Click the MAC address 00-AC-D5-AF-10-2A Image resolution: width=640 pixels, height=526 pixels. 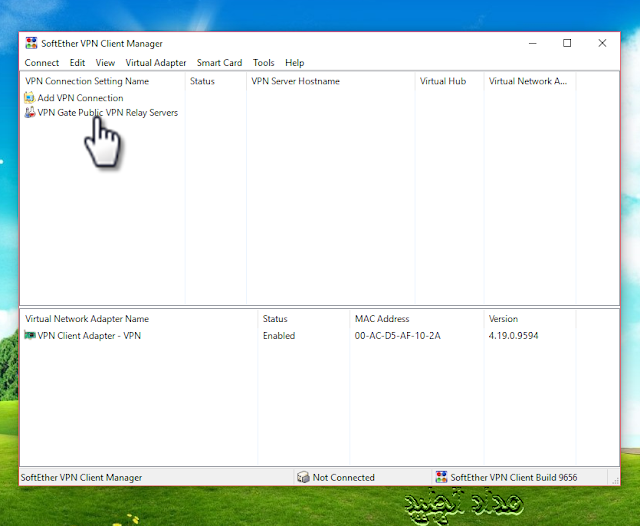tap(398, 335)
